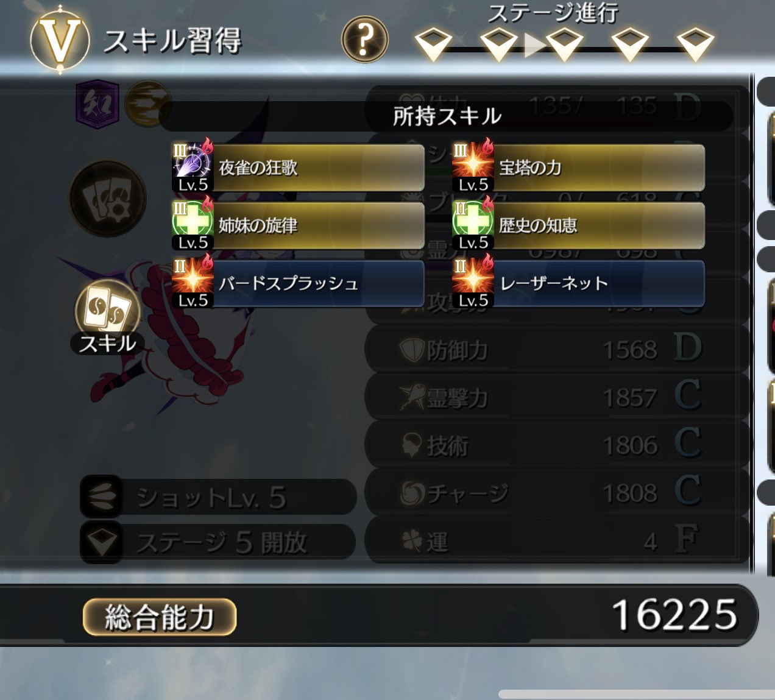Image resolution: width=775 pixels, height=700 pixels.
Task: Select the last stage progress diamond
Action: (x=696, y=44)
